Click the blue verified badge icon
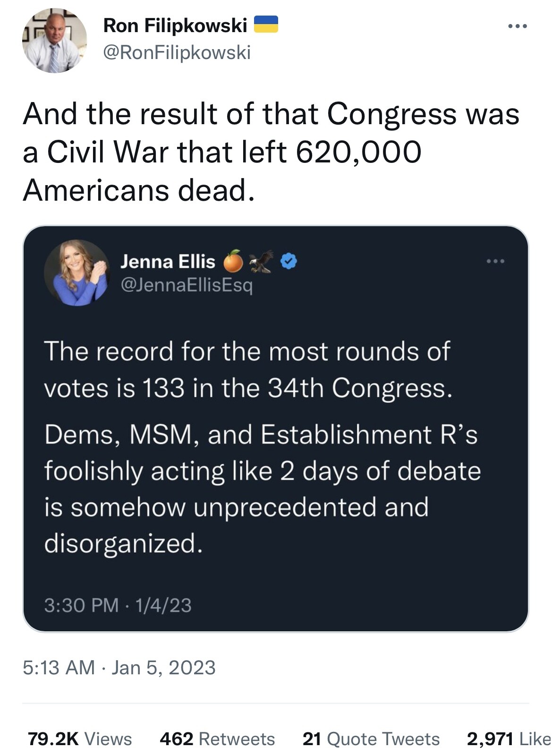The image size is (552, 756). (x=289, y=261)
